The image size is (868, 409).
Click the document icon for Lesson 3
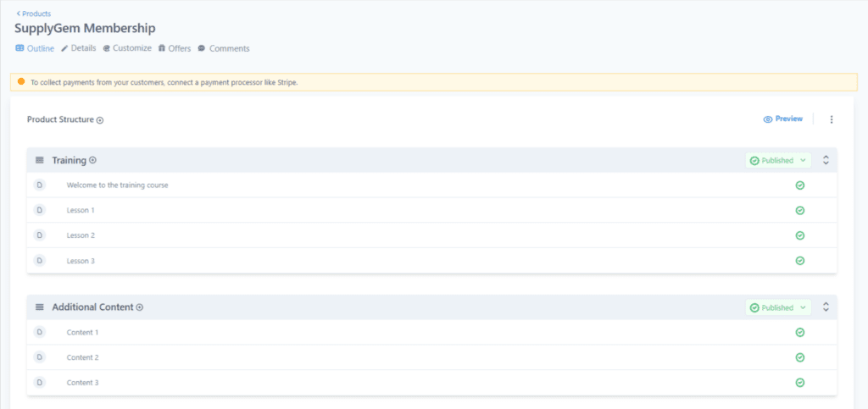pyautogui.click(x=39, y=260)
